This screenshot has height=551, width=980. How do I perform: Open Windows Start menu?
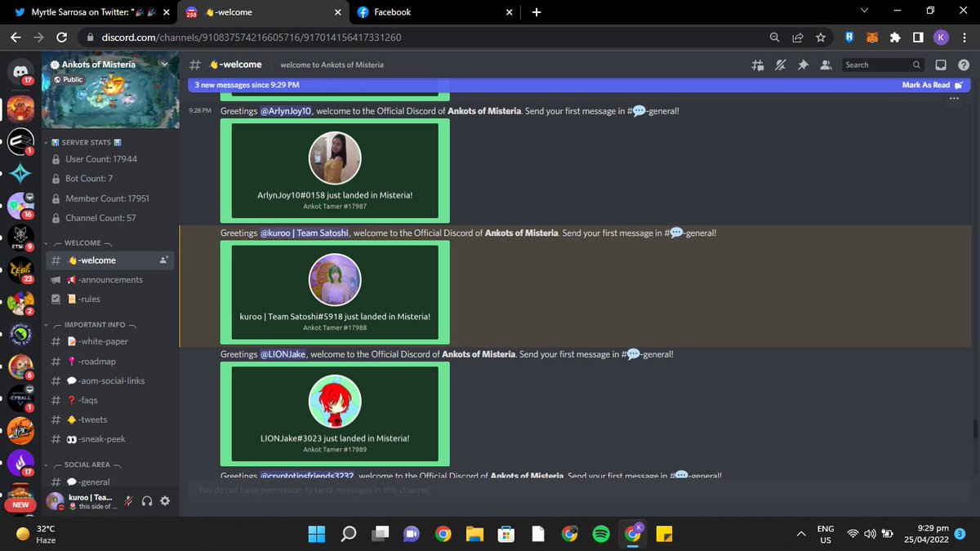[316, 534]
